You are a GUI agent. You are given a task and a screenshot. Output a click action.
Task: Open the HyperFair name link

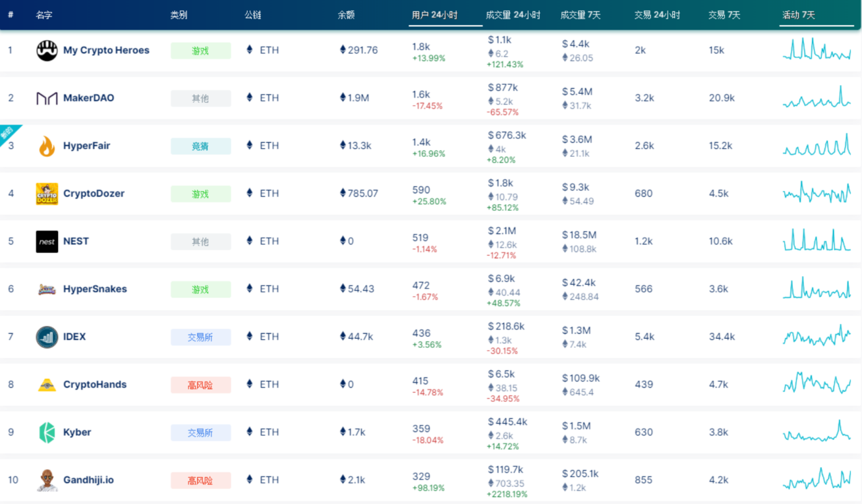86,146
